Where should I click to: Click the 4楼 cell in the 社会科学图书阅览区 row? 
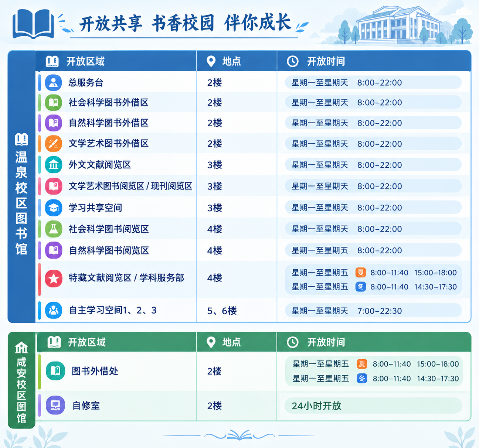click(x=215, y=229)
